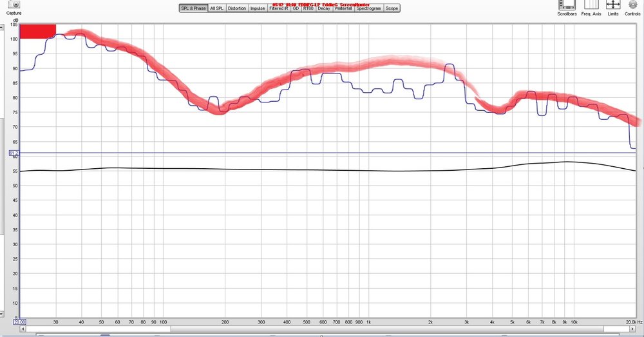
Task: Switch to the All SPL tab
Action: pyautogui.click(x=217, y=8)
